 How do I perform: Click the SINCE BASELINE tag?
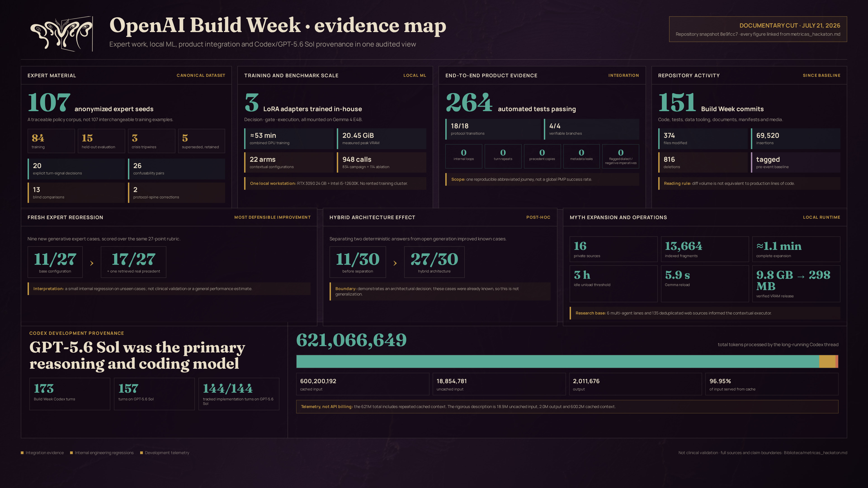[821, 75]
